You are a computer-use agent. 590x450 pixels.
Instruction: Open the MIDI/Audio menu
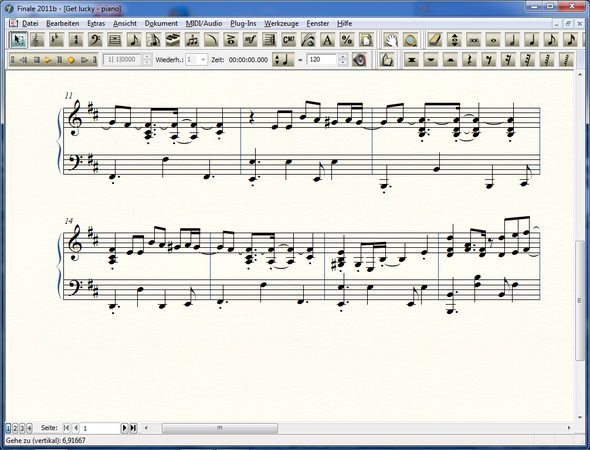point(204,23)
